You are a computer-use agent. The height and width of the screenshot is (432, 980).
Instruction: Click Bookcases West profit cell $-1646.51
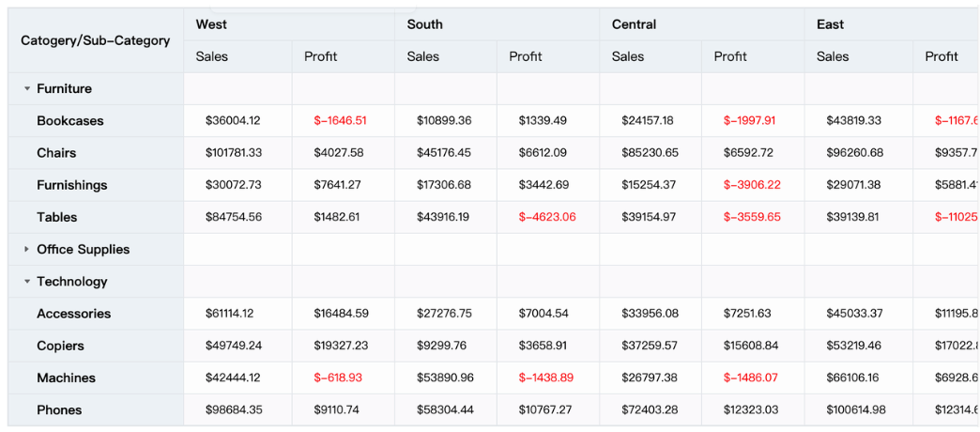[340, 121]
